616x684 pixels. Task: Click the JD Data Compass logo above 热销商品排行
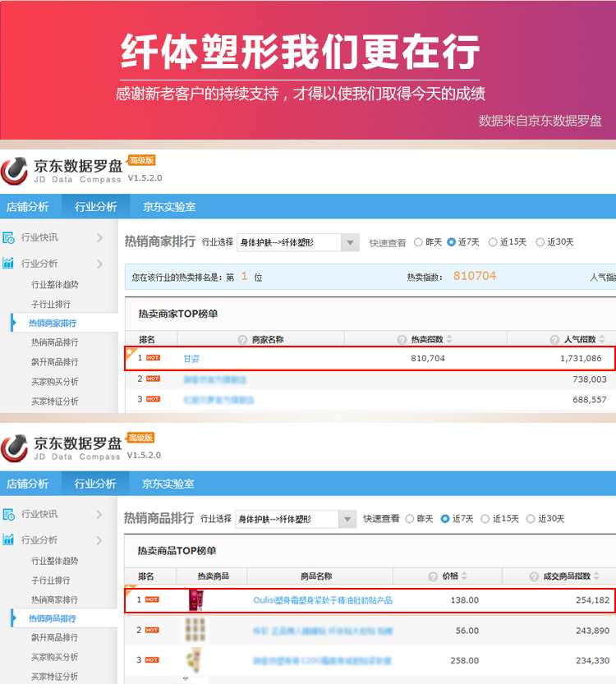click(14, 448)
